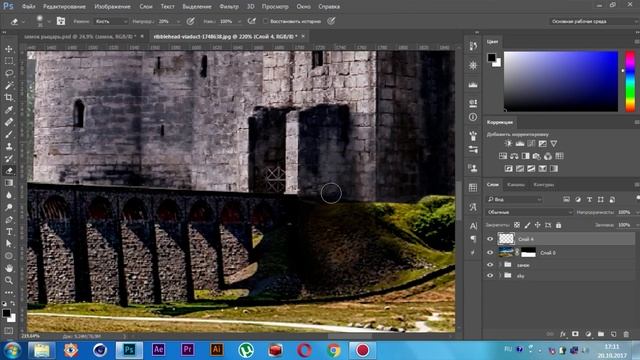Open the Файл menu

(x=28, y=7)
